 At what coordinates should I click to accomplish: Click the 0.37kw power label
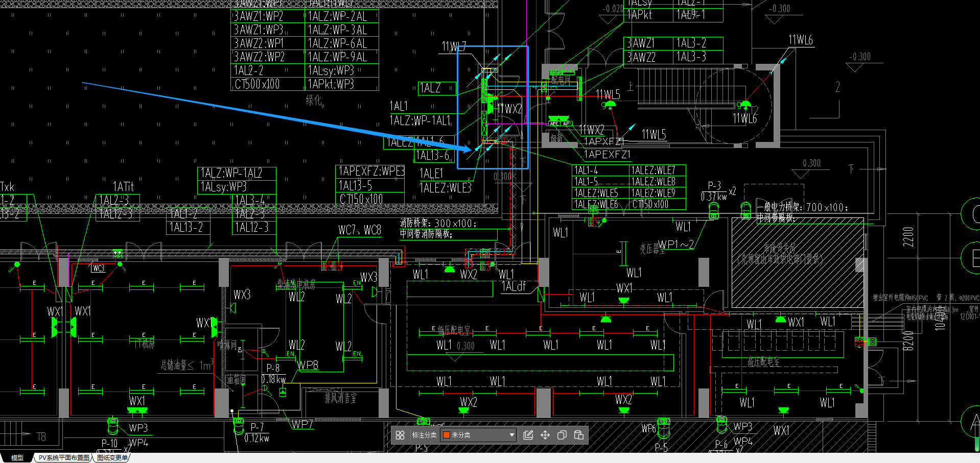point(714,197)
